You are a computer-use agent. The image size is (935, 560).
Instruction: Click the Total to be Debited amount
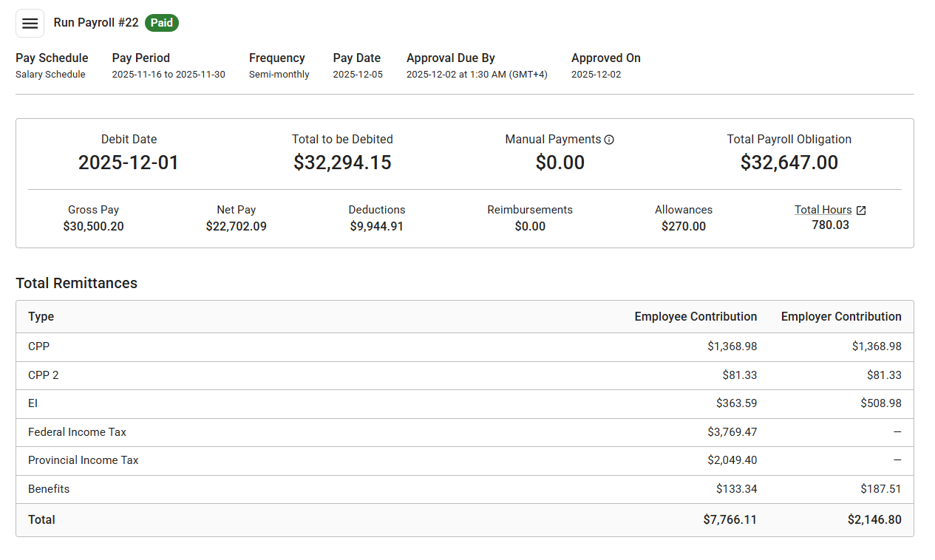pyautogui.click(x=342, y=162)
